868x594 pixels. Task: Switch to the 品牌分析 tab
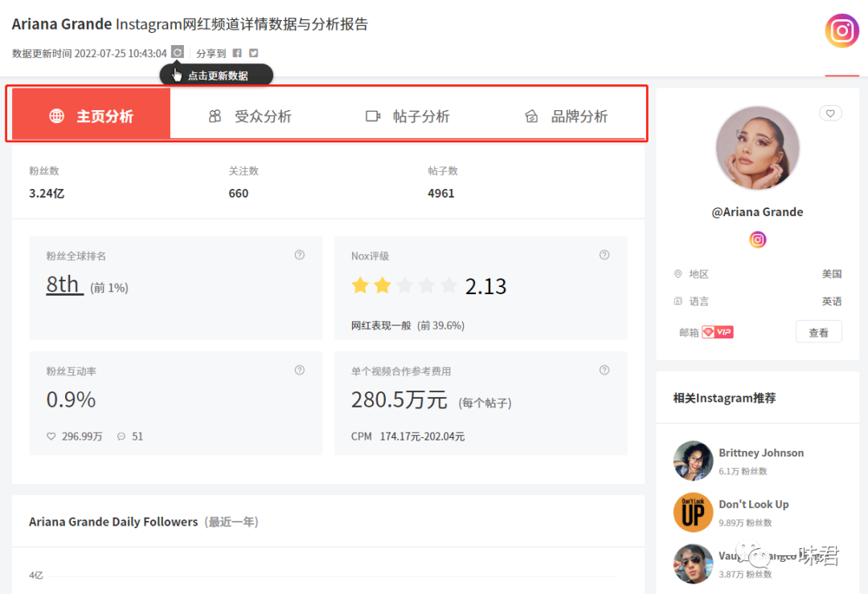pyautogui.click(x=566, y=117)
